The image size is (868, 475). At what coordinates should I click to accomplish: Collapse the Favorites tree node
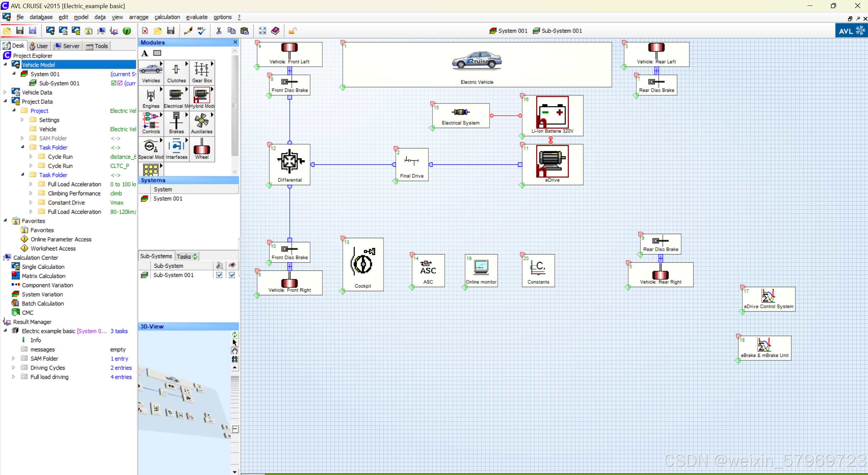click(5, 221)
